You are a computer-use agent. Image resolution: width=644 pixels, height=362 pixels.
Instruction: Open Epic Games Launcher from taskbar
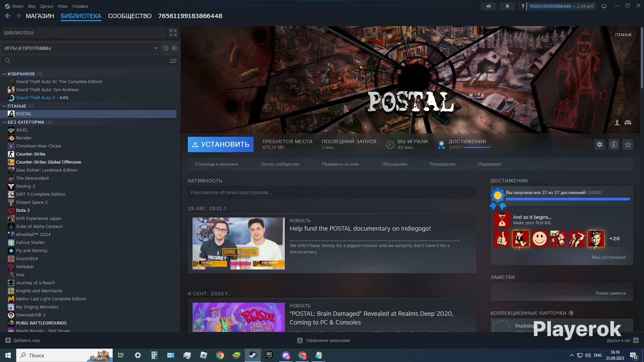pos(269,355)
